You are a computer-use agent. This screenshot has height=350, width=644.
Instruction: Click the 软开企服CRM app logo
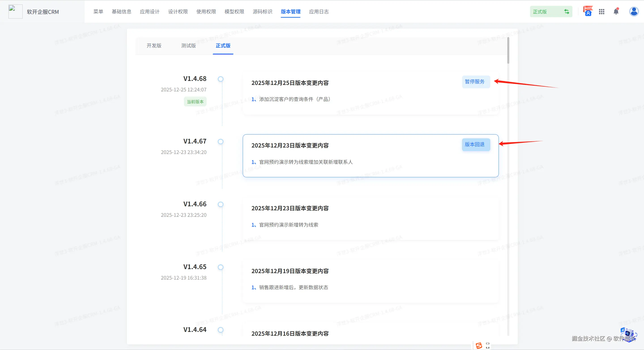tap(15, 11)
